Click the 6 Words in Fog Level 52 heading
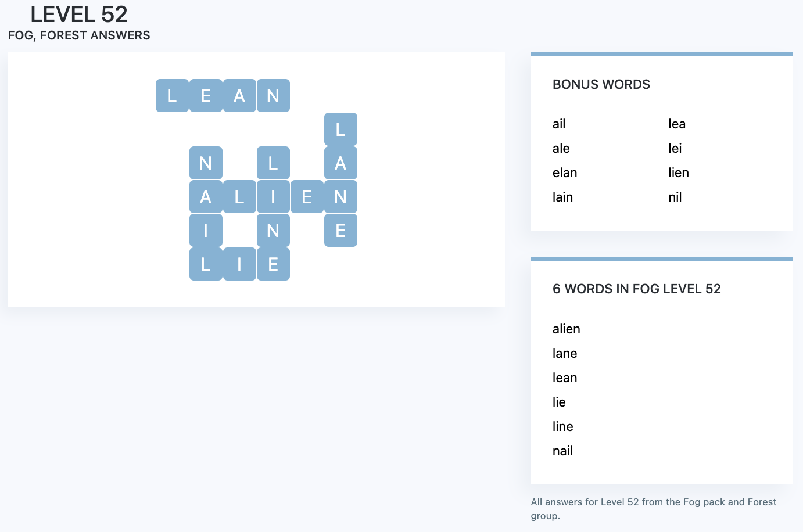This screenshot has height=532, width=803. pyautogui.click(x=637, y=289)
